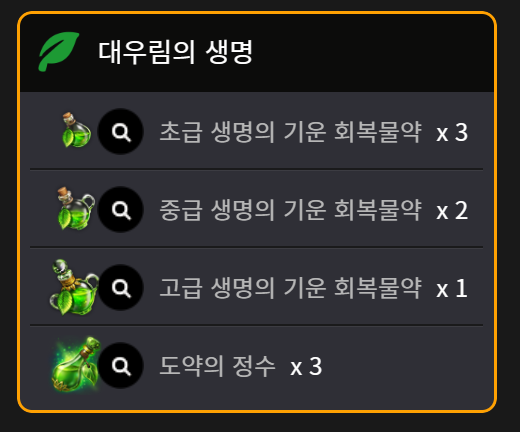This screenshot has width=520, height=432.
Task: Click the 초급 생명의 기운 회복물약 potion icon
Action: coord(77,130)
